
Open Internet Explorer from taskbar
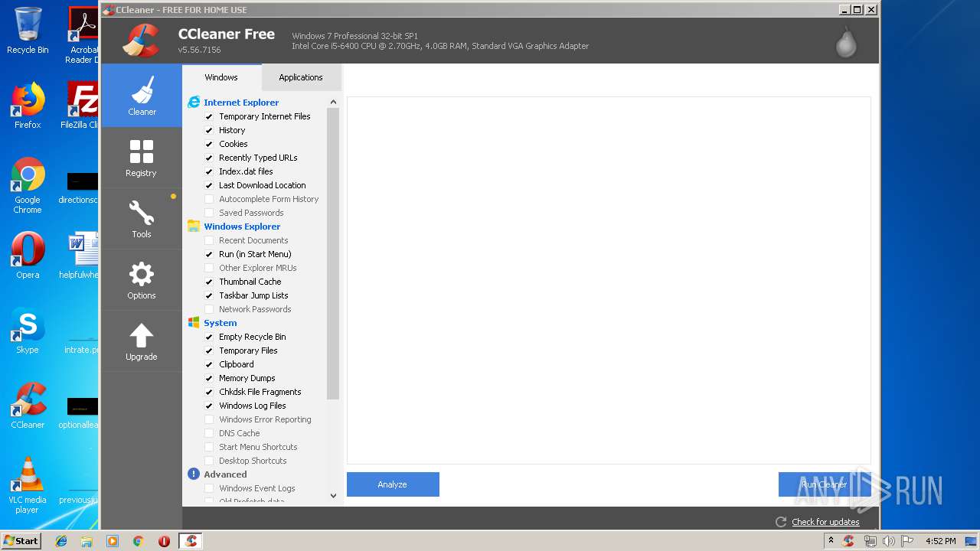coord(61,541)
